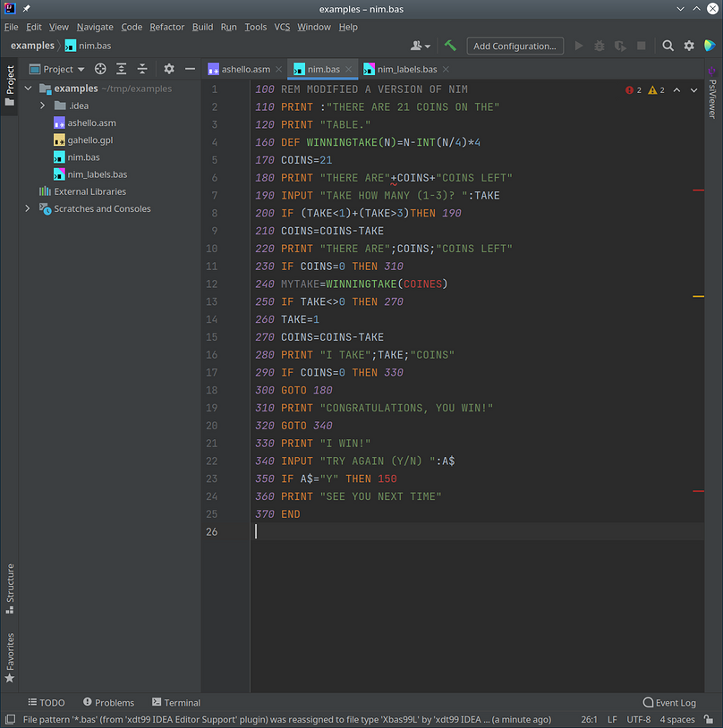Collapse the examples folder in Project tree
The height and width of the screenshot is (728, 723).
(x=28, y=89)
